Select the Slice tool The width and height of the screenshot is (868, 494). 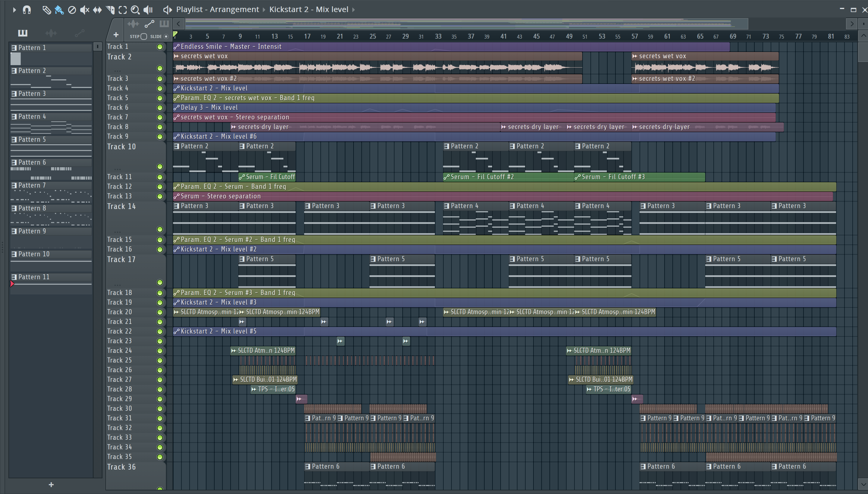click(110, 10)
